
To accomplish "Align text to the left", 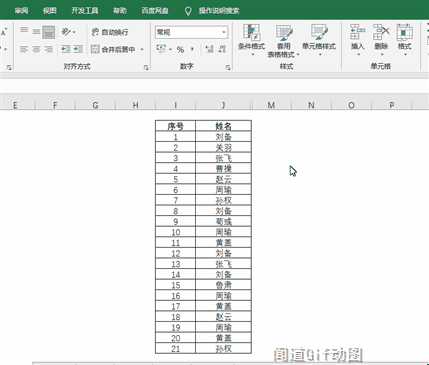I will pyautogui.click(x=24, y=49).
